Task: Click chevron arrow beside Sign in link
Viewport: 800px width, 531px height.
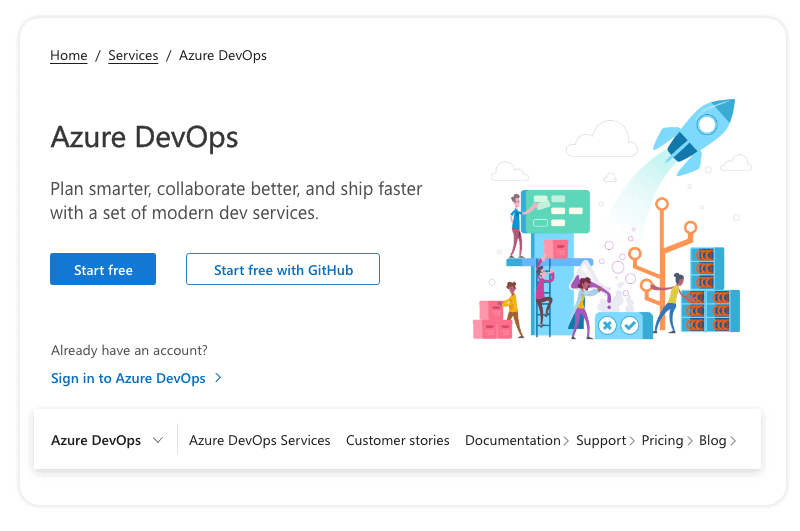Action: [218, 378]
